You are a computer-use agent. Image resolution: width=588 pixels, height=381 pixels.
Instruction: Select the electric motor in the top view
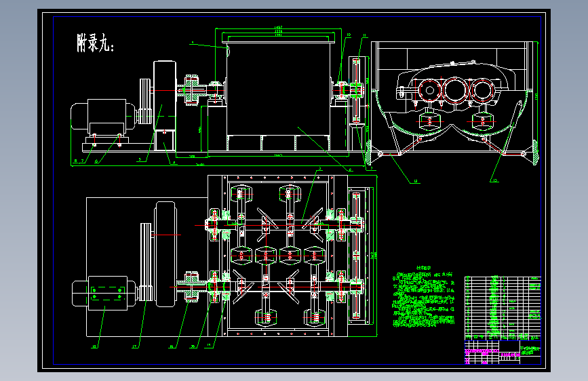coord(104,294)
